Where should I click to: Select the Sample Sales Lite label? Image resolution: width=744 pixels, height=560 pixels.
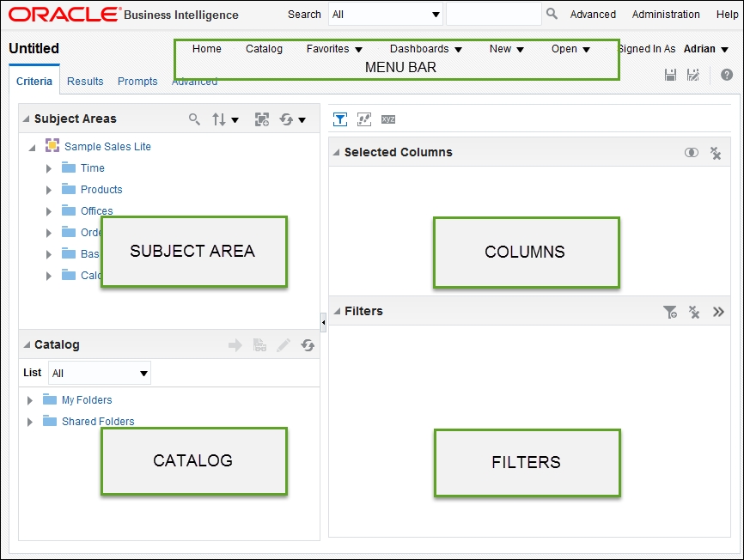107,147
